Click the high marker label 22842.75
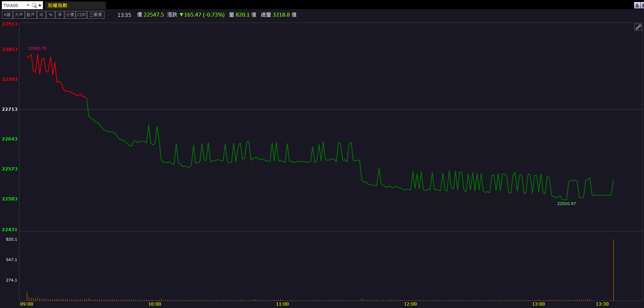The height and width of the screenshot is (308, 644). tap(37, 48)
